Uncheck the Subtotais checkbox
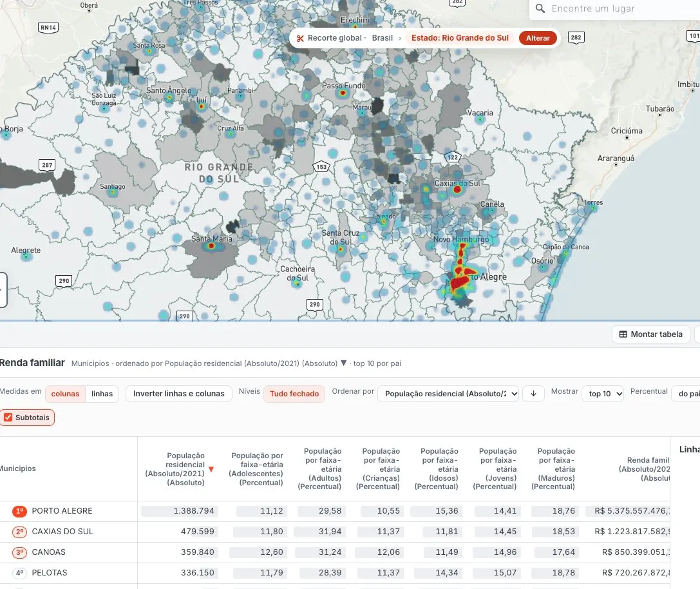This screenshot has width=700, height=589. 8,418
